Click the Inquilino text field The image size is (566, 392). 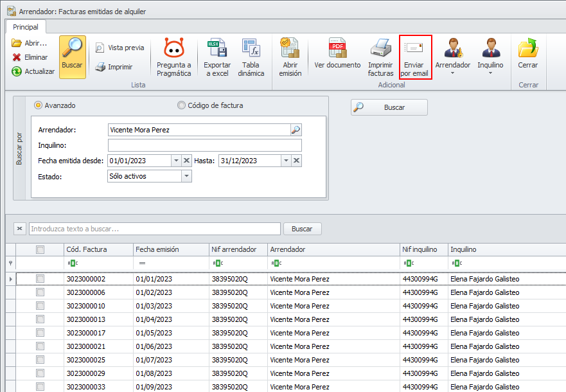click(204, 145)
